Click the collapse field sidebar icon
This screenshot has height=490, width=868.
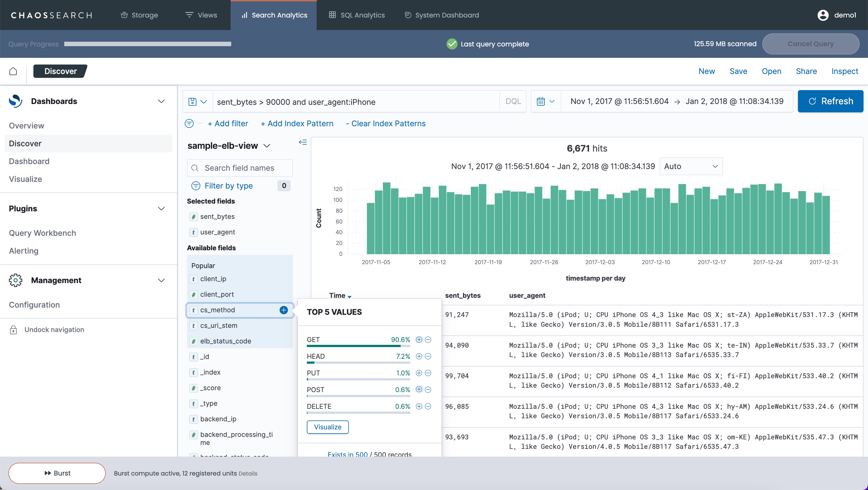pos(303,142)
